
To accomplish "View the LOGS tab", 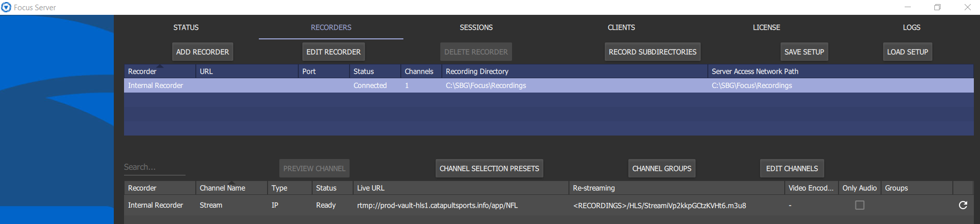I will (x=911, y=28).
